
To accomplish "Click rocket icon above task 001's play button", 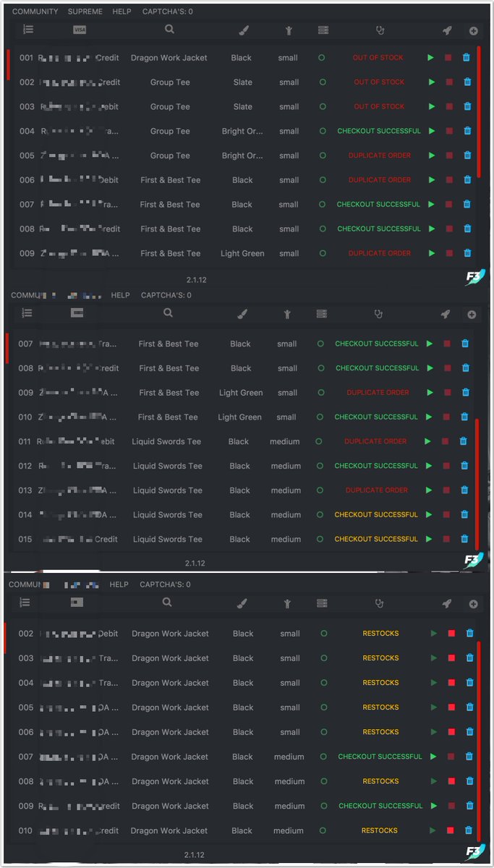I will [x=447, y=30].
